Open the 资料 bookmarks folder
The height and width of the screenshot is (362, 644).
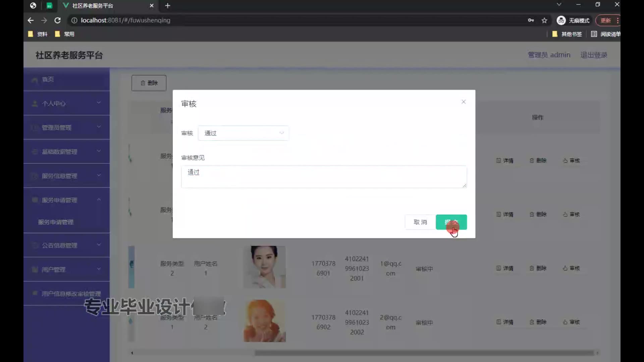(x=38, y=34)
